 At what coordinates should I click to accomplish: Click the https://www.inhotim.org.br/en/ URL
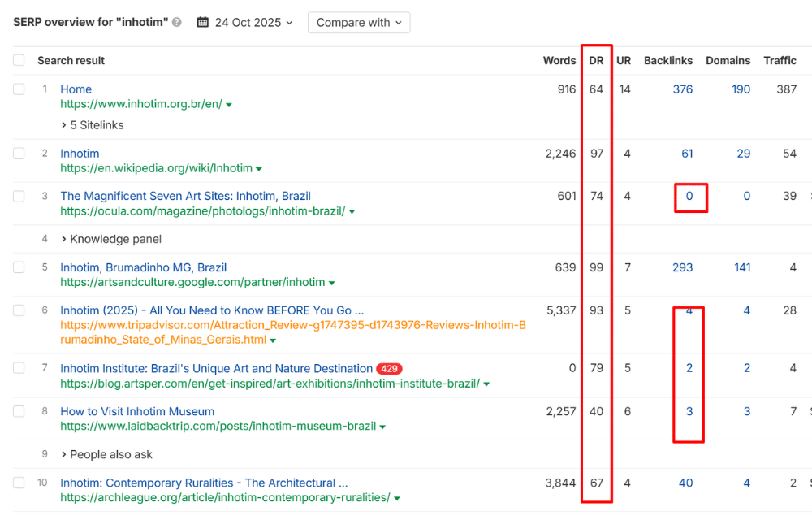(141, 103)
